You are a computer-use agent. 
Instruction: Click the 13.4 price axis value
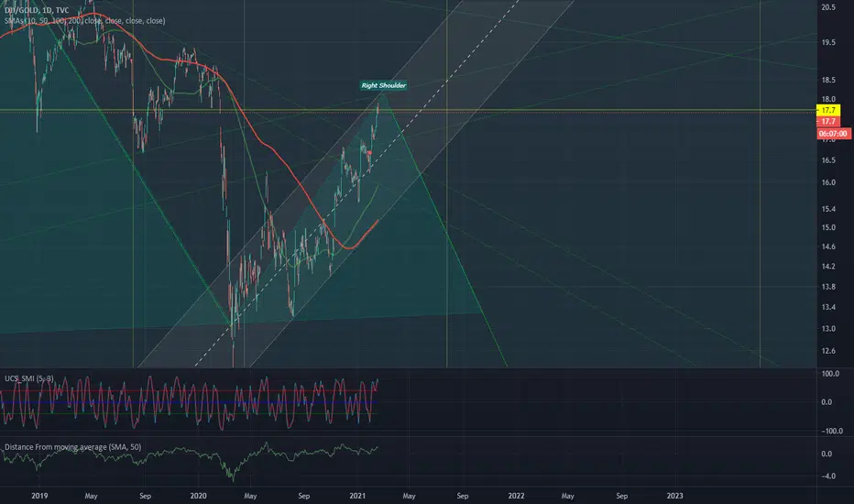click(x=828, y=307)
